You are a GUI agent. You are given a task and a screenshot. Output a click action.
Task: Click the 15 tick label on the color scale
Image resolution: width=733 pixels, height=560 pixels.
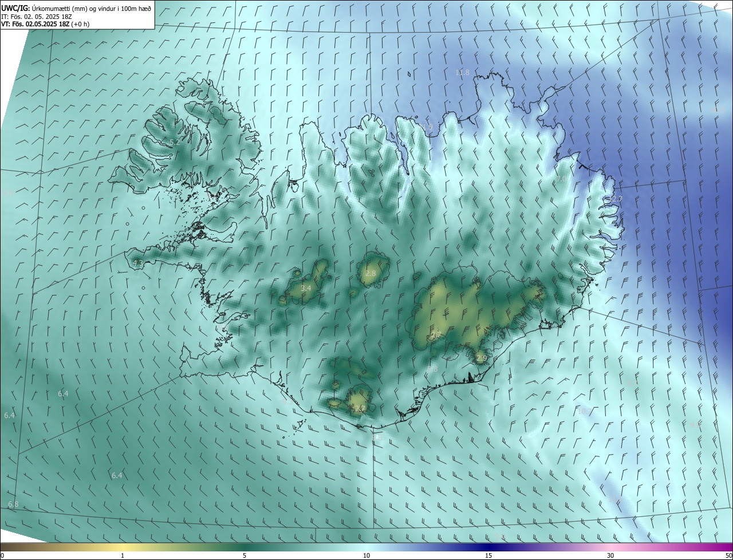point(488,556)
